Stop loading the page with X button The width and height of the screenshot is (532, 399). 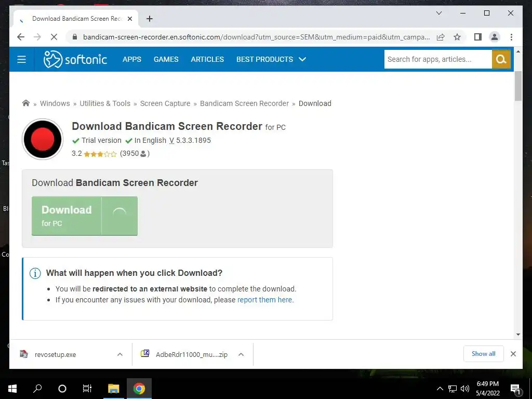54,37
